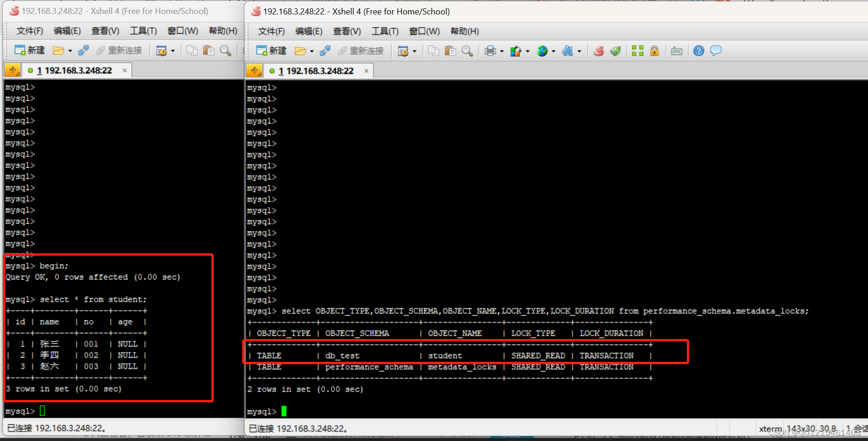Click 重新连接 reconnect in left window
Viewport: 868px width, 441px height.
tap(119, 50)
